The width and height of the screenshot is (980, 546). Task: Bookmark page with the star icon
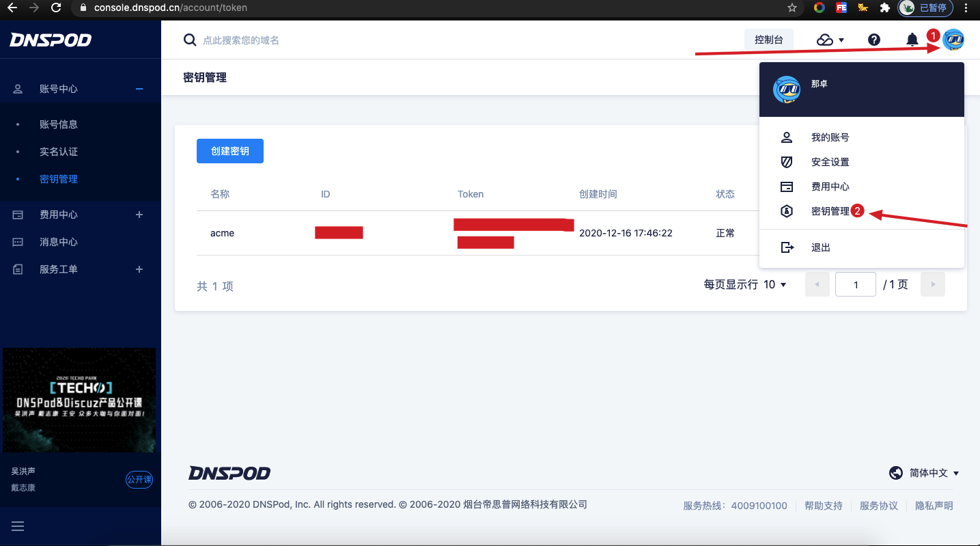(792, 8)
